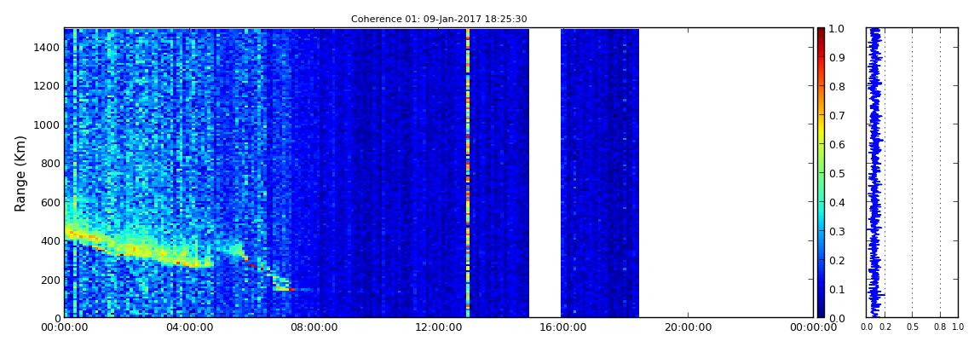Pick the green mid-section of the colorbar
Screen dimensions: 980x347
[x=821, y=173]
